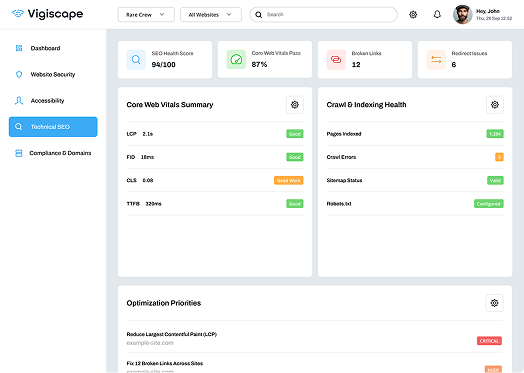524x373 pixels.
Task: Click the Need Work badge on CLS
Action: click(x=289, y=180)
